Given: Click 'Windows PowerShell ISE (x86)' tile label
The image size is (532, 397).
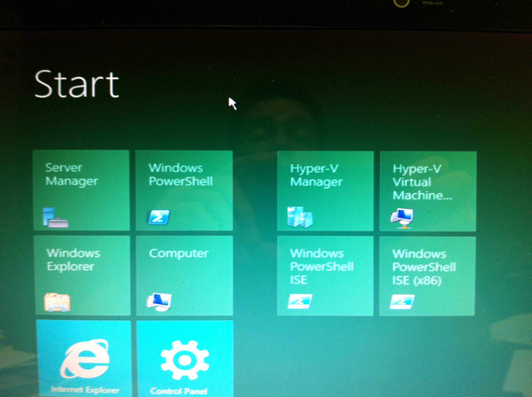Looking at the screenshot, I should [x=424, y=267].
